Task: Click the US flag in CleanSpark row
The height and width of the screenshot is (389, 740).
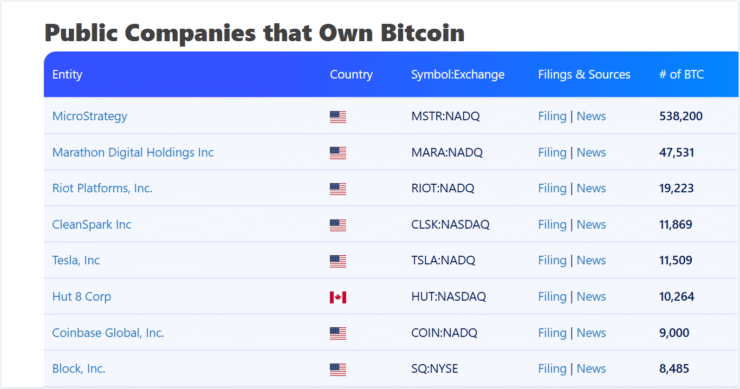Action: 338,225
